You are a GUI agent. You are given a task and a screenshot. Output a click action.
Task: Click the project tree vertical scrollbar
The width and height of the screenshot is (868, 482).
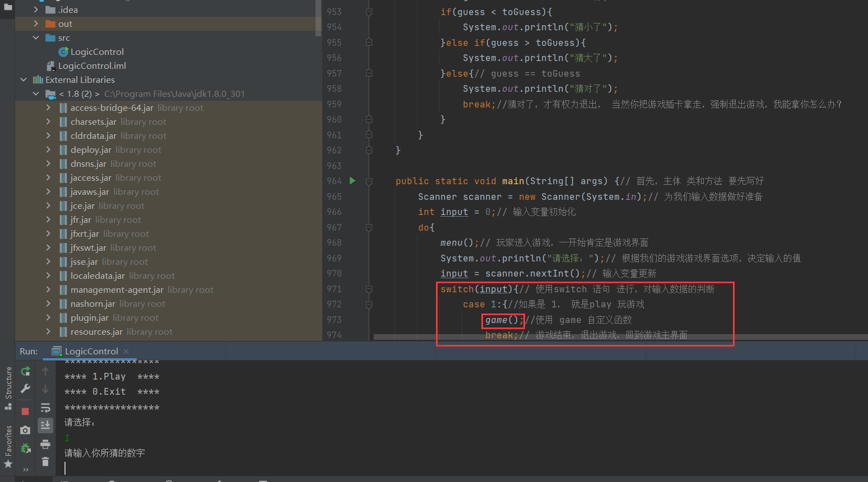point(318,18)
